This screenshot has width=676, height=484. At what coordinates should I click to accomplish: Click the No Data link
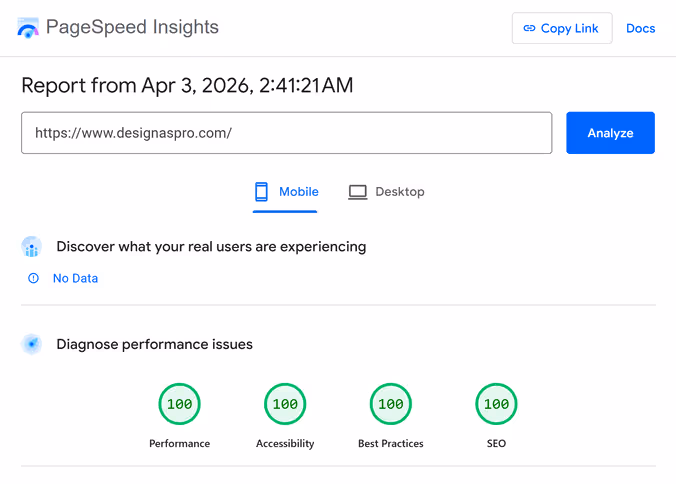[x=75, y=279]
